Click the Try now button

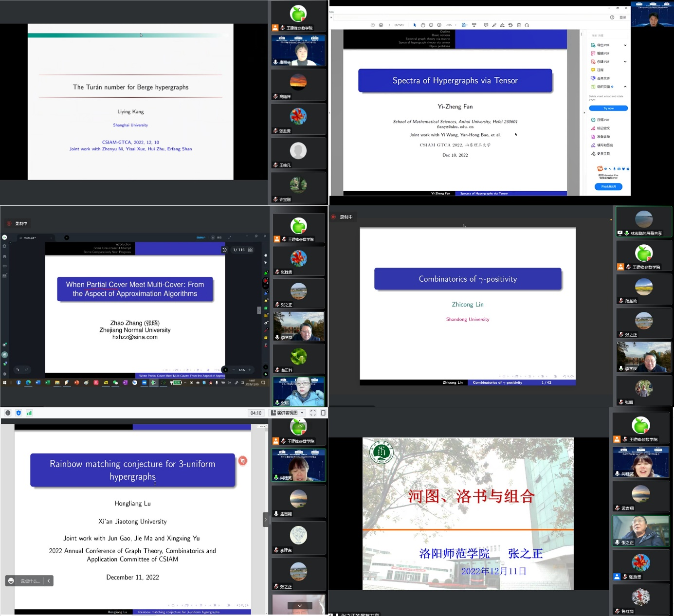[x=608, y=108]
